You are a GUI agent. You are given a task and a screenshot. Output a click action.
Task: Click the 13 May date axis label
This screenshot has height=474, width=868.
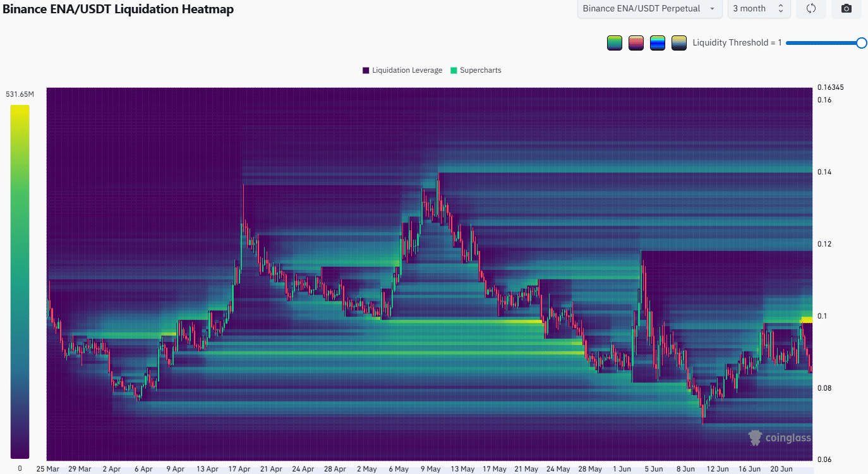[462, 469]
